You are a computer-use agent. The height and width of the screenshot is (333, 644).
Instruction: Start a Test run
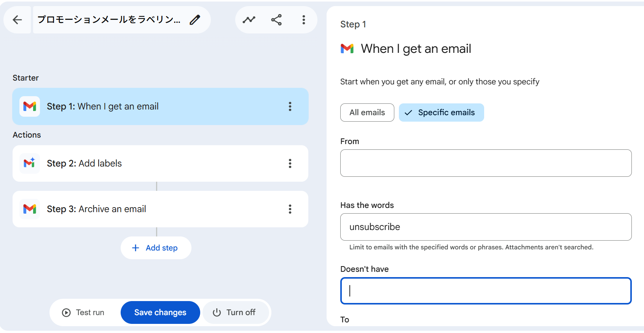(x=83, y=312)
